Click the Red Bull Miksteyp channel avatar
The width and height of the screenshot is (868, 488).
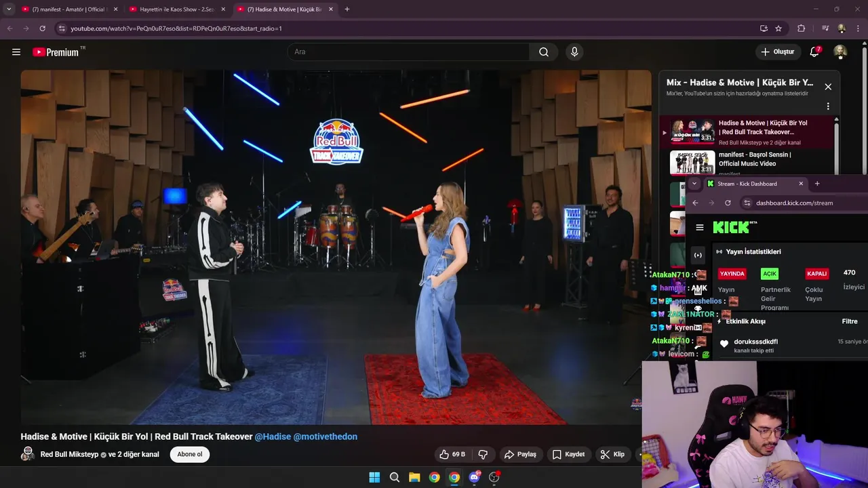click(x=28, y=454)
